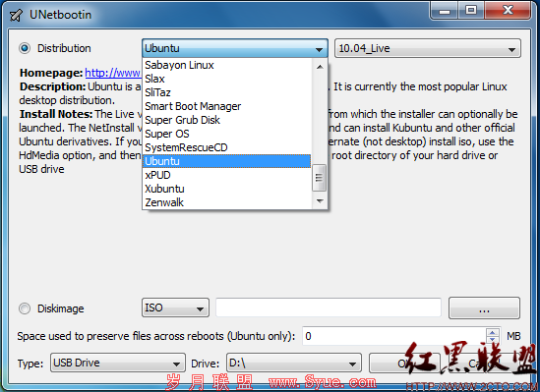
Task: Choose Smart Boot Manager from the list
Action: tap(227, 106)
